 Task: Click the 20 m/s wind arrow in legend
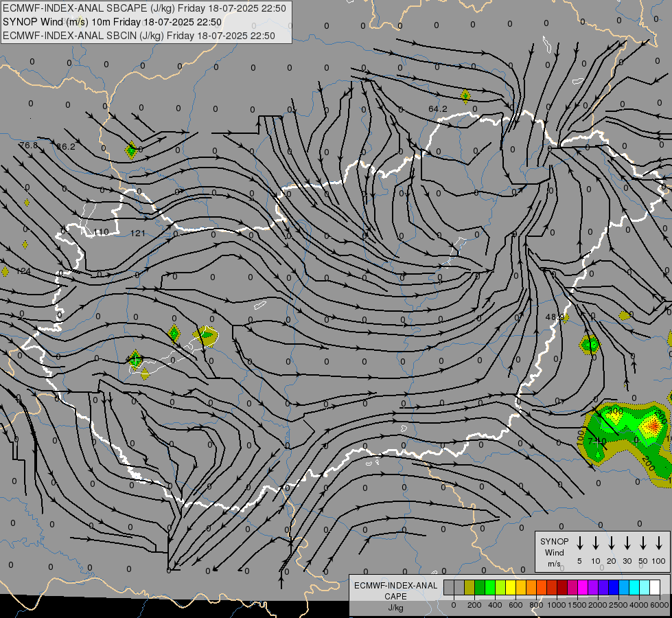(611, 543)
